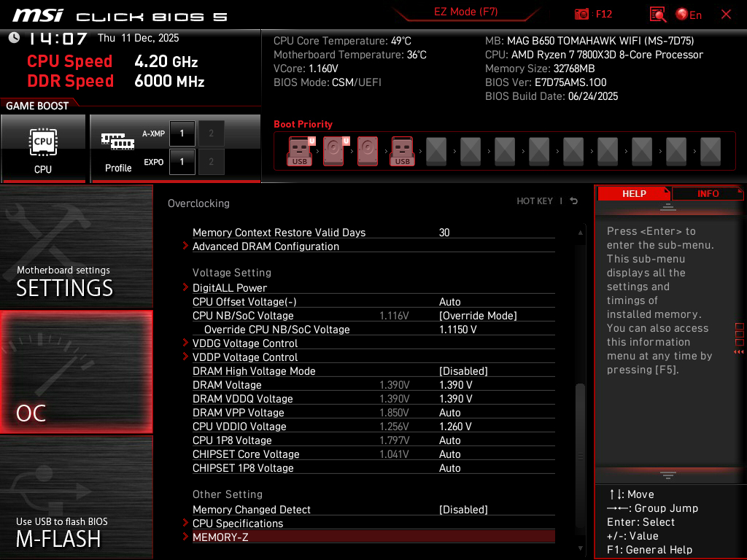Image resolution: width=747 pixels, height=560 pixels.
Task: Click the GAME BOOST label
Action: [x=37, y=106]
